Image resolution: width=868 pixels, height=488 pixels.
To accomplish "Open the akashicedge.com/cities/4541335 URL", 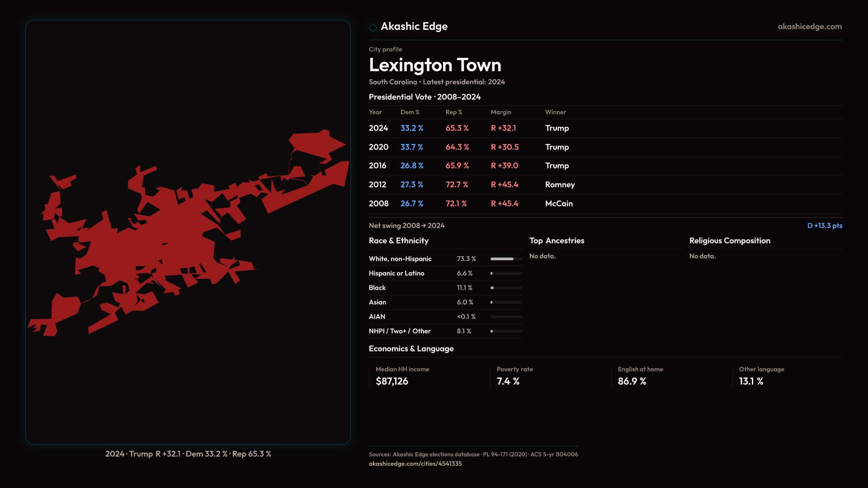I will coord(415,464).
